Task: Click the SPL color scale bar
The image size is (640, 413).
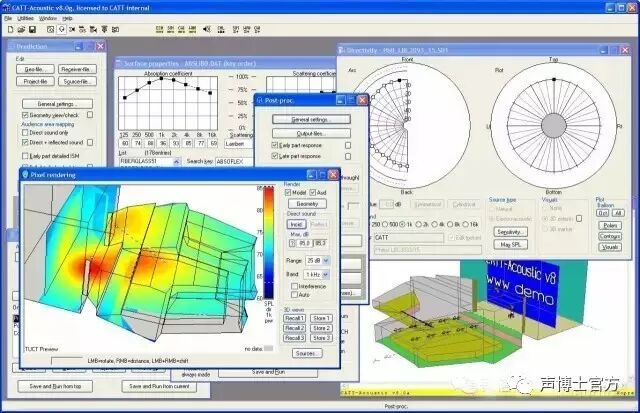Action: [x=269, y=242]
